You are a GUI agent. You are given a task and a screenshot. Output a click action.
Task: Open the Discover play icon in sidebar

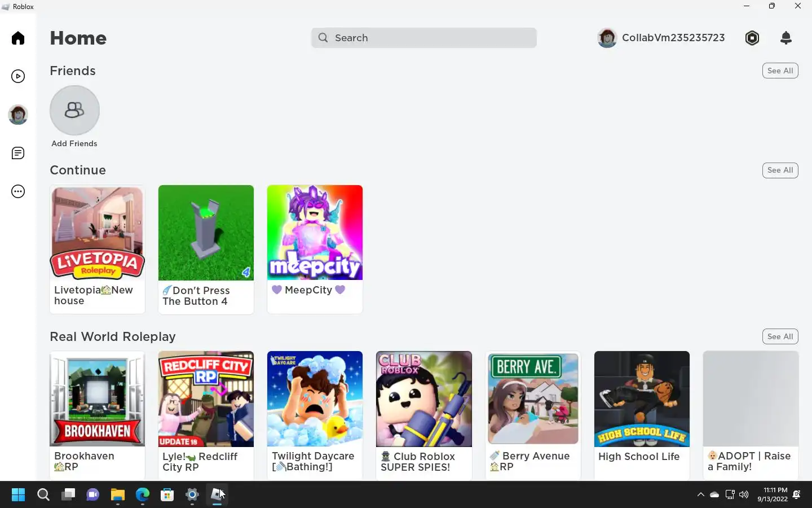[x=18, y=76]
